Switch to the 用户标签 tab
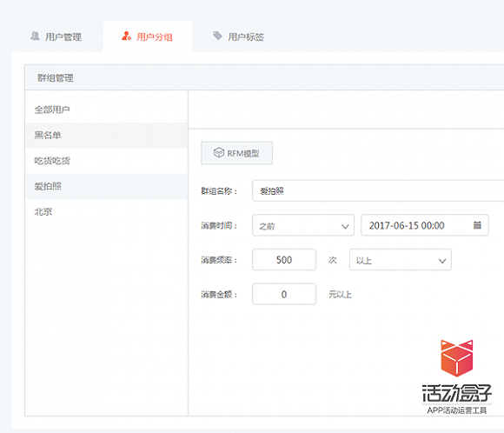Image resolution: width=504 pixels, height=433 pixels. tap(238, 37)
